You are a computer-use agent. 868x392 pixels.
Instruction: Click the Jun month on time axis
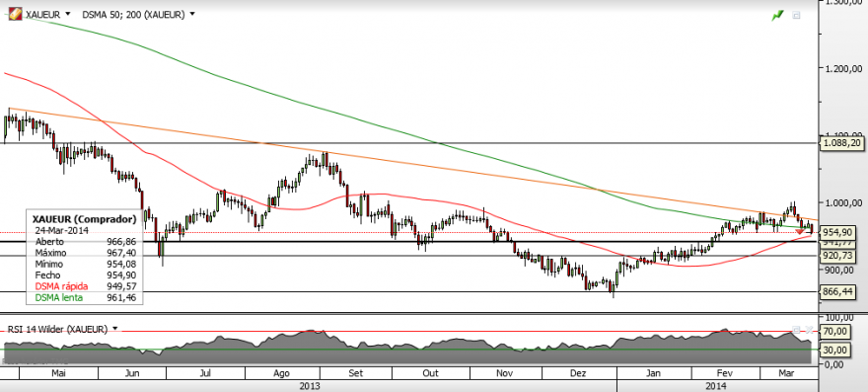pos(132,373)
